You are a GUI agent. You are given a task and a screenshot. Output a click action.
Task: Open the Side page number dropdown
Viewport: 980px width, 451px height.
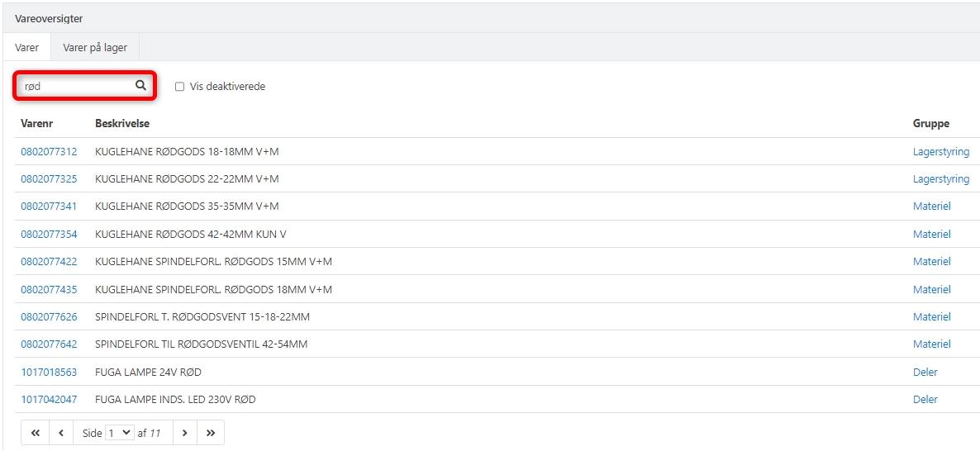[120, 433]
